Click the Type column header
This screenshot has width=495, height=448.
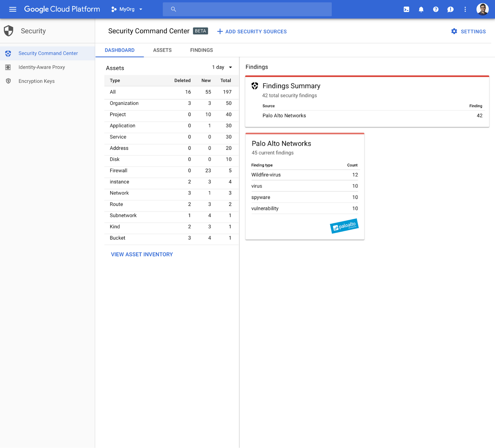coord(115,80)
